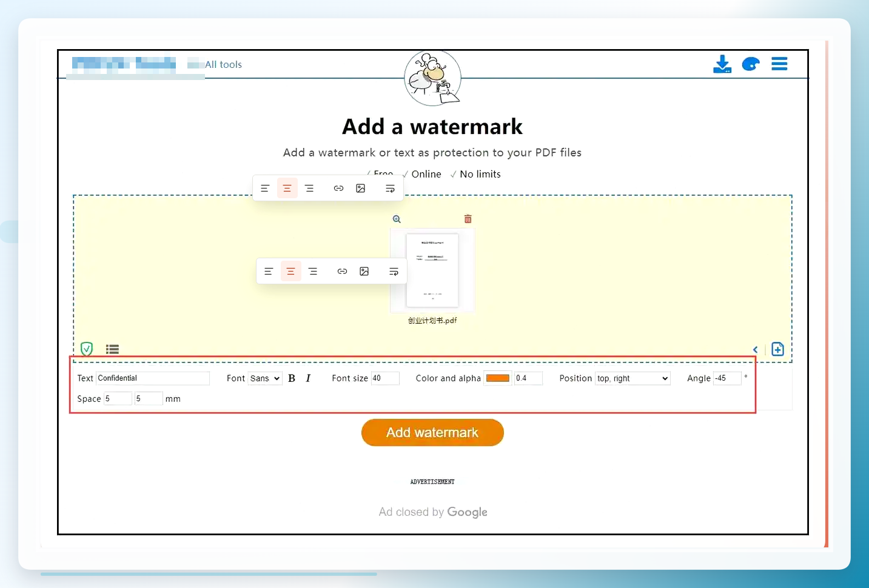This screenshot has width=869, height=588.
Task: Click the green shield security icon
Action: [87, 349]
